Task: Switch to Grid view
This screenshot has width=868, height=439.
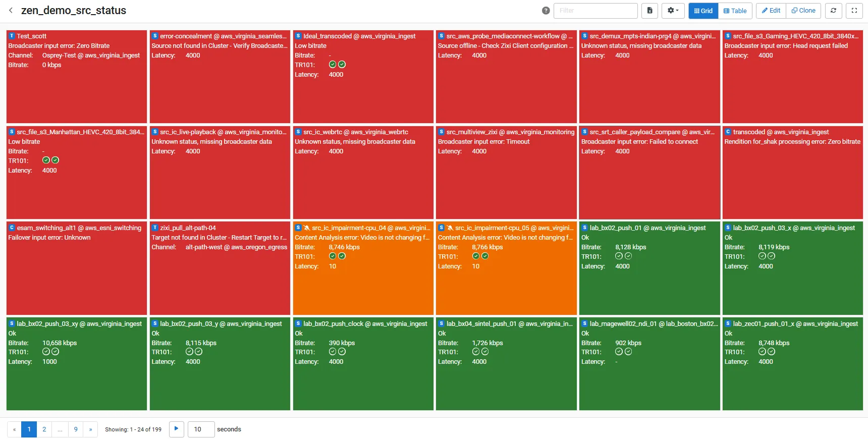Action: point(703,11)
